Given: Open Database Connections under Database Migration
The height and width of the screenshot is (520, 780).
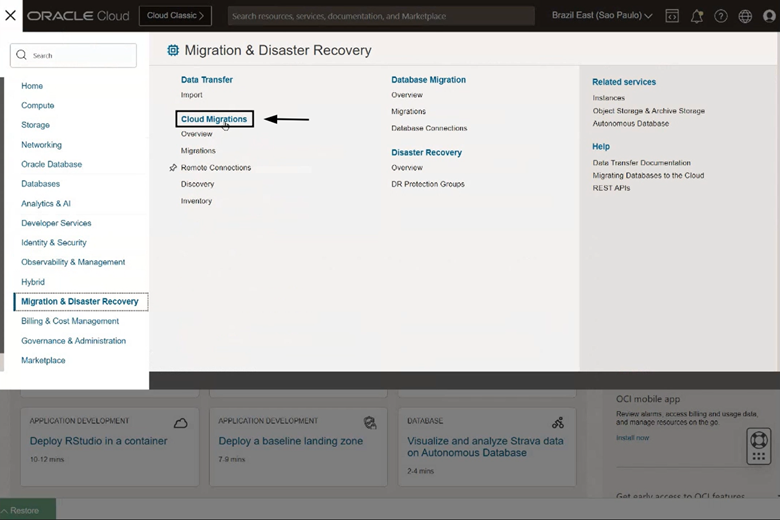Looking at the screenshot, I should click(x=429, y=128).
